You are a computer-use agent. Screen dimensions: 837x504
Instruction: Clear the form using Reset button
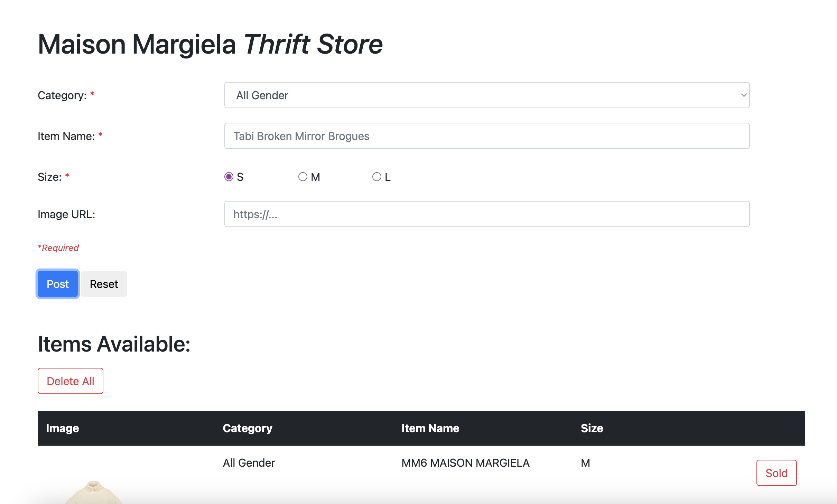point(104,284)
